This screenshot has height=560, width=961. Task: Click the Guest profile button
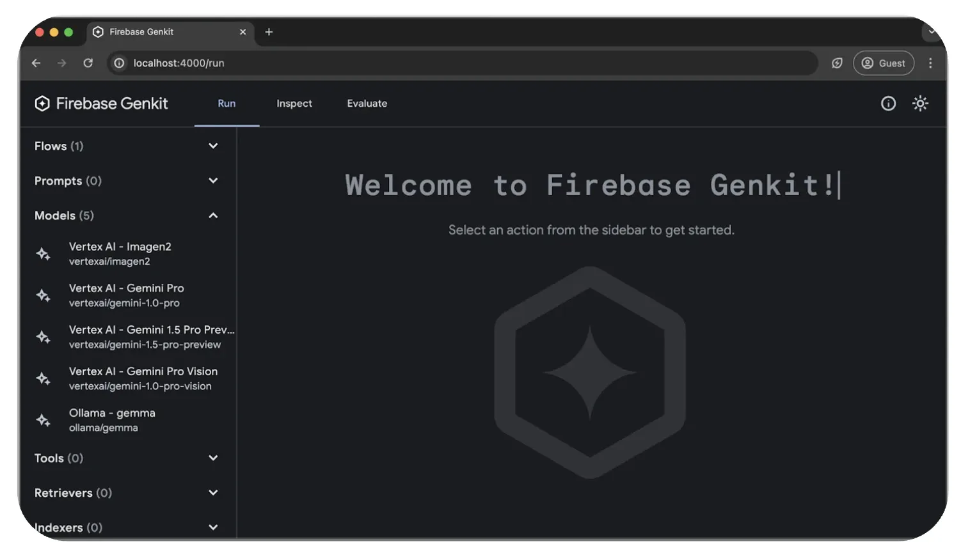884,63
